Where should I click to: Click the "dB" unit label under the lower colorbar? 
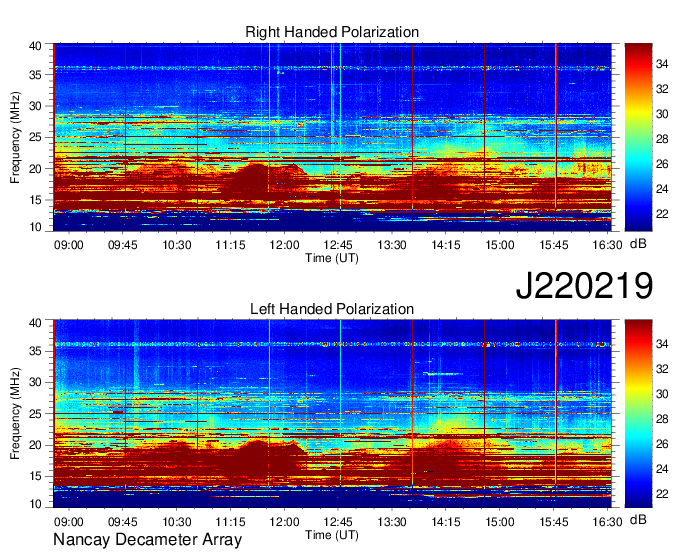638,520
